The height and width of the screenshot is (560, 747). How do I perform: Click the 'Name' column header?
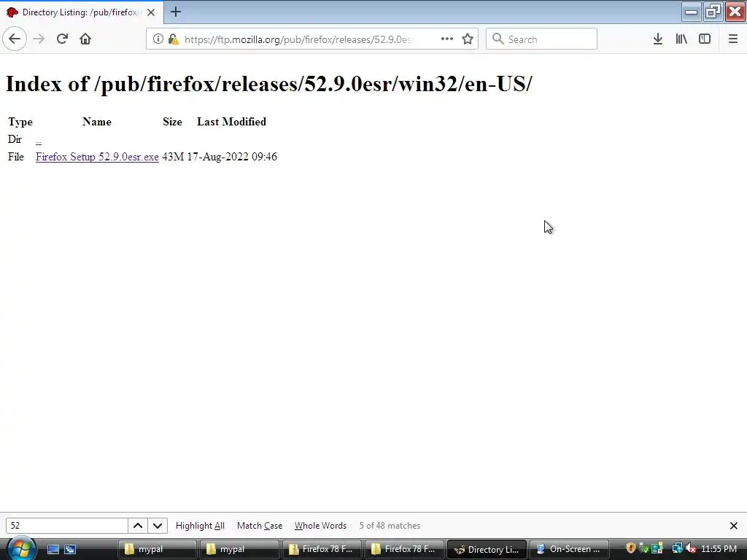97,122
